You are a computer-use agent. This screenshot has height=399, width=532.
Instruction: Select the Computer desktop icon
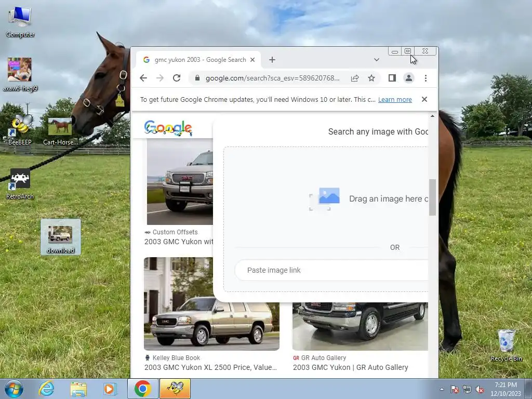click(x=20, y=22)
